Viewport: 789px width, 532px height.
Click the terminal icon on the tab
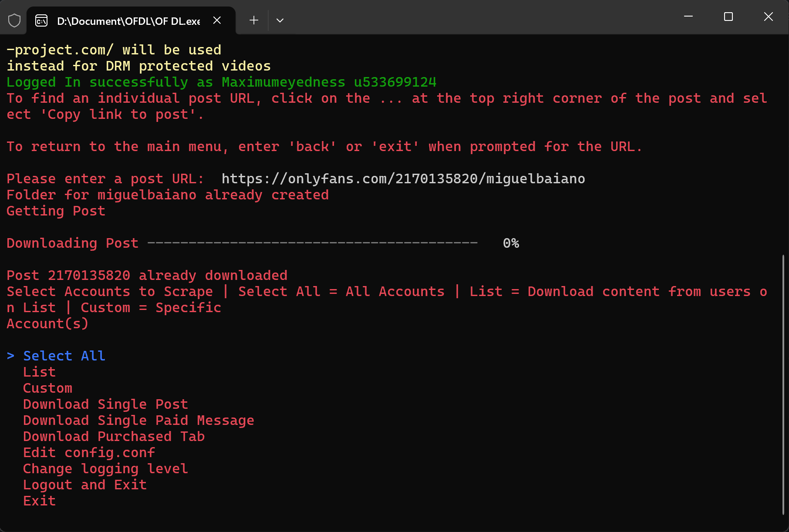(41, 20)
